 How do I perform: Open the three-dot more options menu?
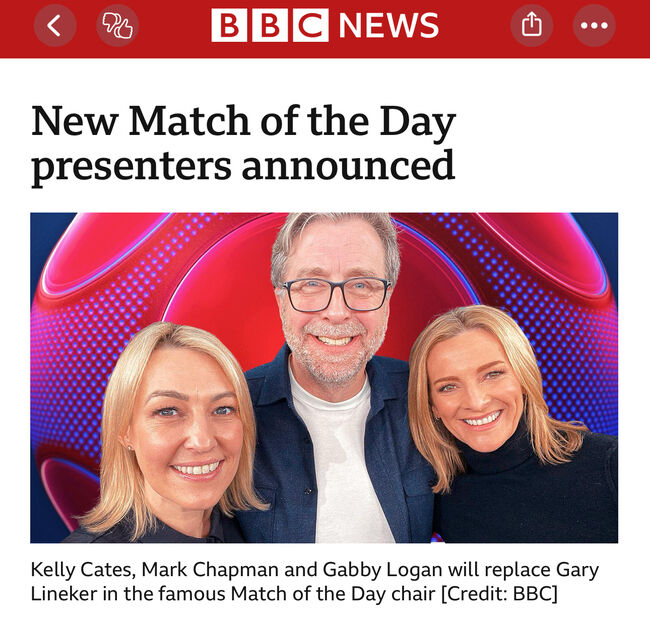coord(594,26)
